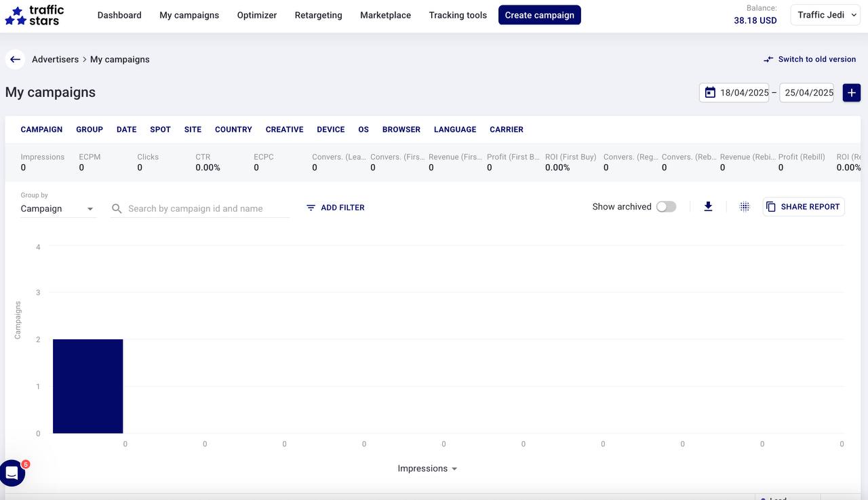This screenshot has width=868, height=500.
Task: Click the plus button beside date range
Action: coord(851,92)
